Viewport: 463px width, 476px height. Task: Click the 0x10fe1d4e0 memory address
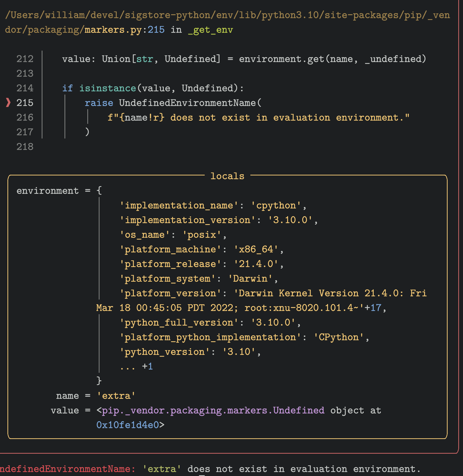point(128,425)
